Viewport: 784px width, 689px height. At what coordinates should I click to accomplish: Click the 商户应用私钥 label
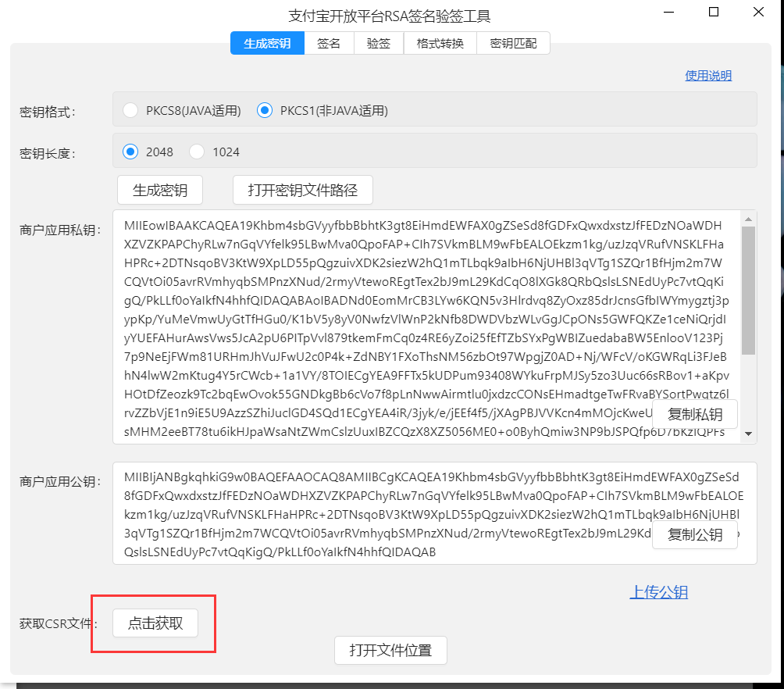click(60, 230)
